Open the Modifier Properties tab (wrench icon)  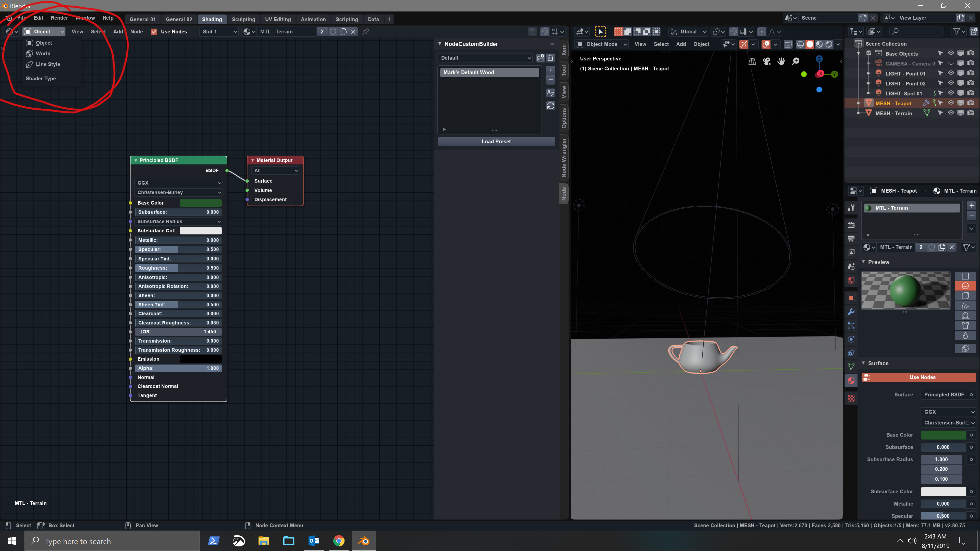point(851,311)
